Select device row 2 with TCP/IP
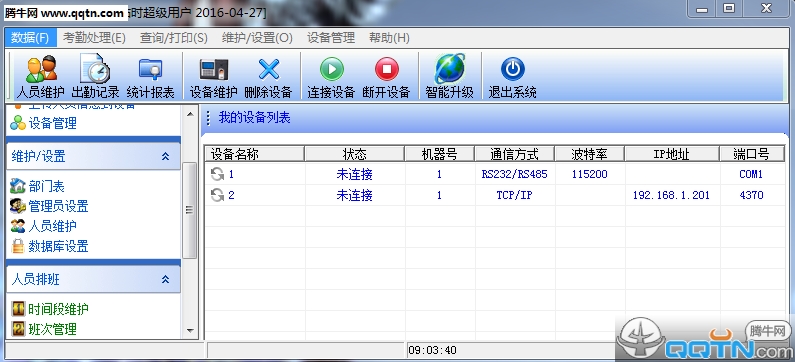This screenshot has width=795, height=362. coord(494,195)
